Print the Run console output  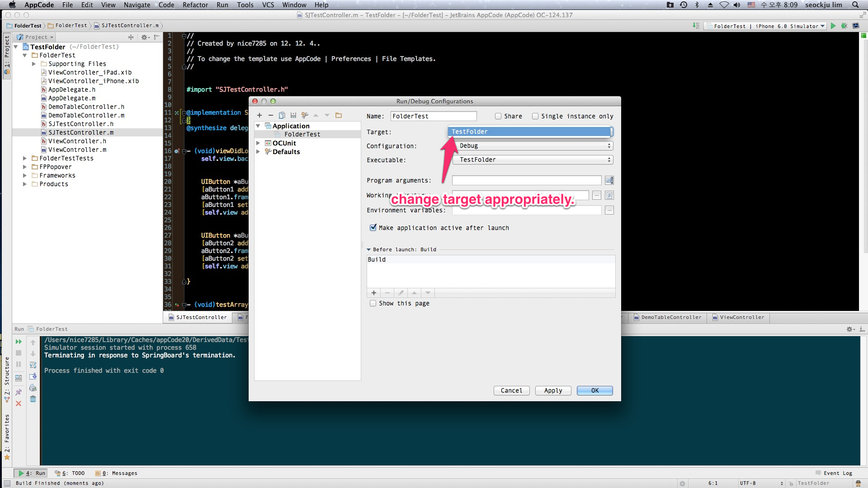[33, 388]
